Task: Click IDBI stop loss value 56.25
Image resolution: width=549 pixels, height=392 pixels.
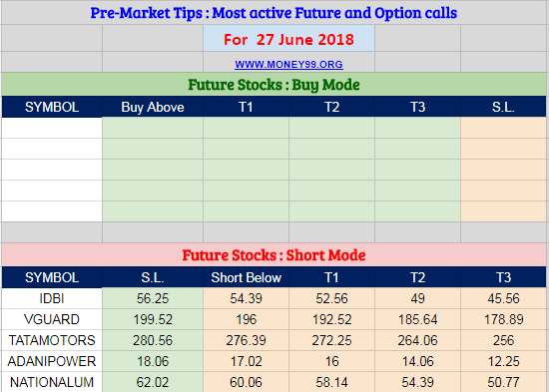Action: 153,298
